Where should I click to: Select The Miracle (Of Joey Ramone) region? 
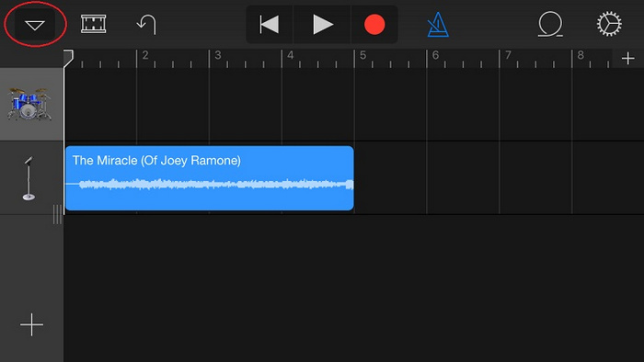tap(210, 178)
